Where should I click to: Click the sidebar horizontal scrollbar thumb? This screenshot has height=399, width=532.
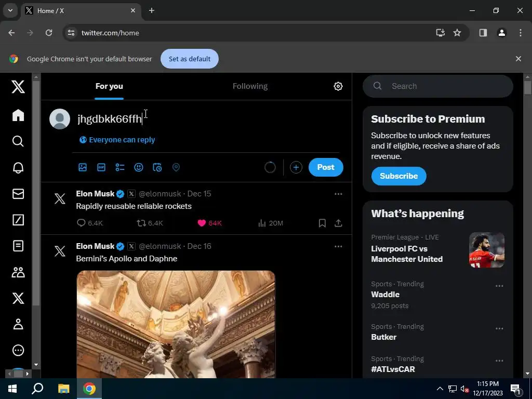click(x=18, y=374)
